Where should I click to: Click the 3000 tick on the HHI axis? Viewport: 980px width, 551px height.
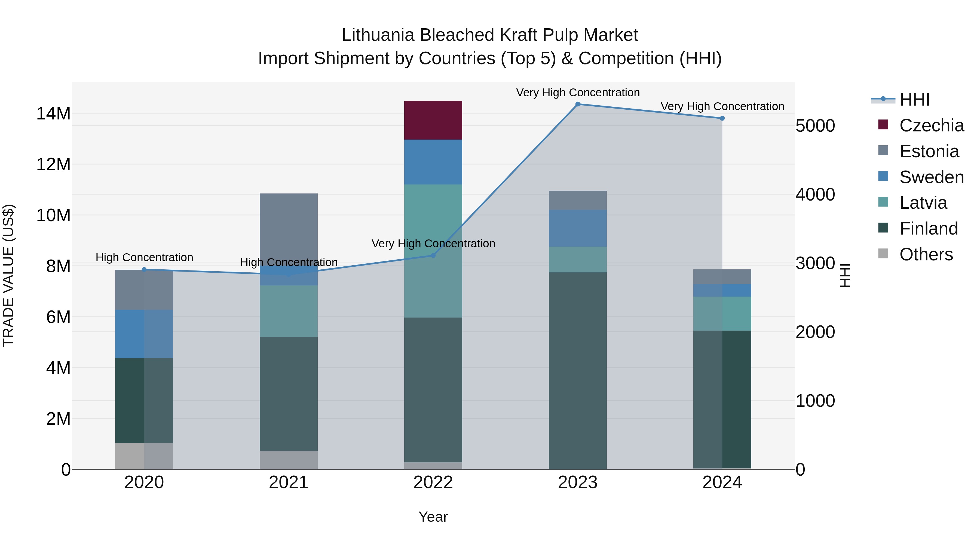pyautogui.click(x=815, y=263)
